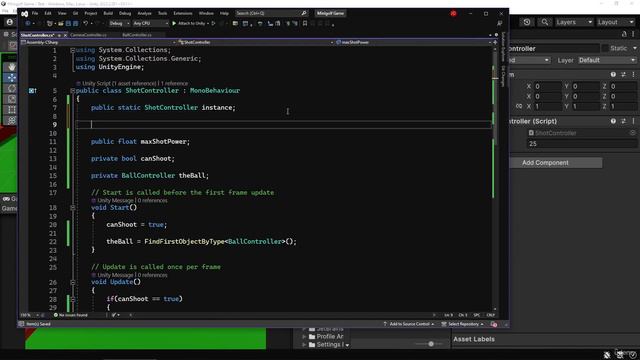Collapse the Update() method block

tap(72, 282)
